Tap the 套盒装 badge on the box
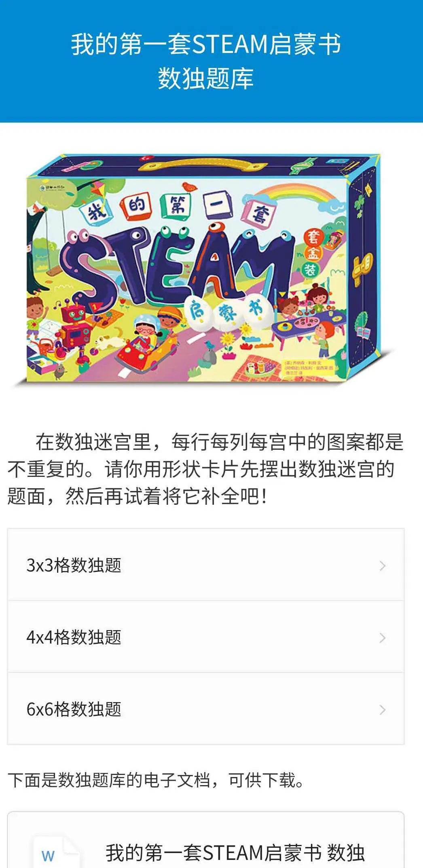 tap(312, 254)
